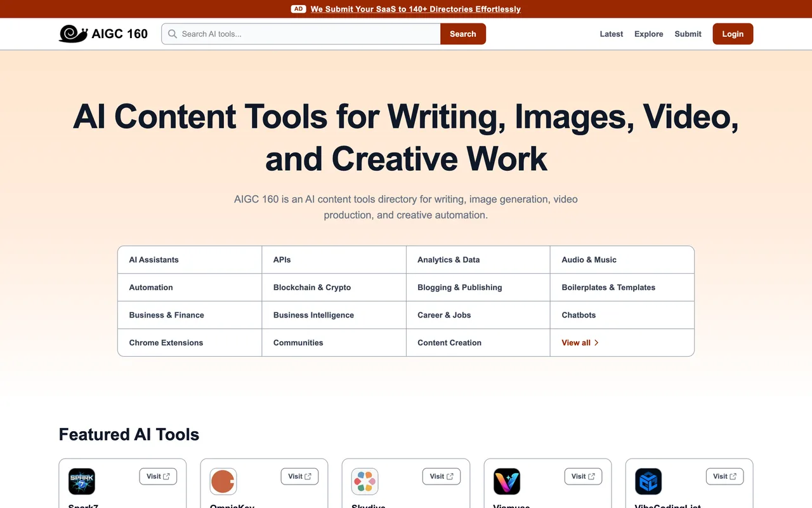The height and width of the screenshot is (508, 812).
Task: Click the AD badge in the top banner
Action: (x=298, y=9)
